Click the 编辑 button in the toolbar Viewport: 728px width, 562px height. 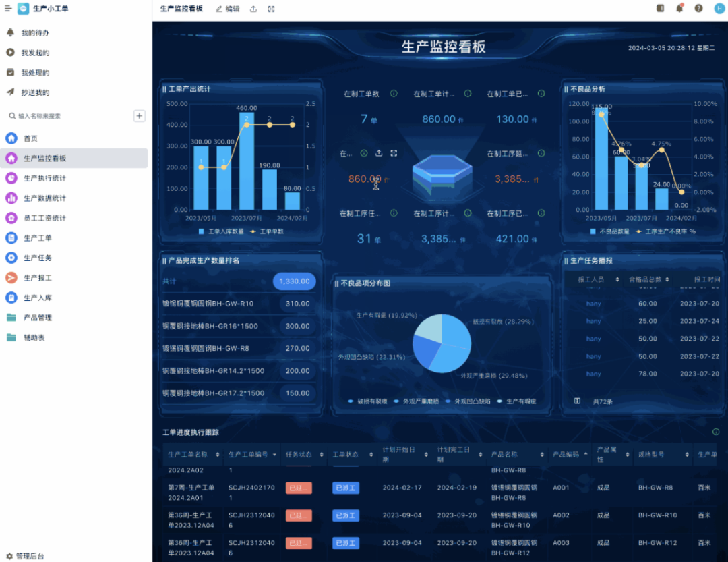point(228,9)
